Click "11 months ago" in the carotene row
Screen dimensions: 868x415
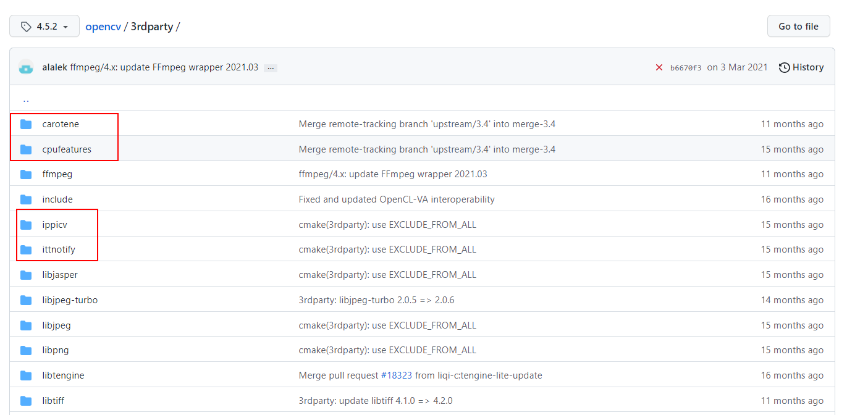[792, 124]
